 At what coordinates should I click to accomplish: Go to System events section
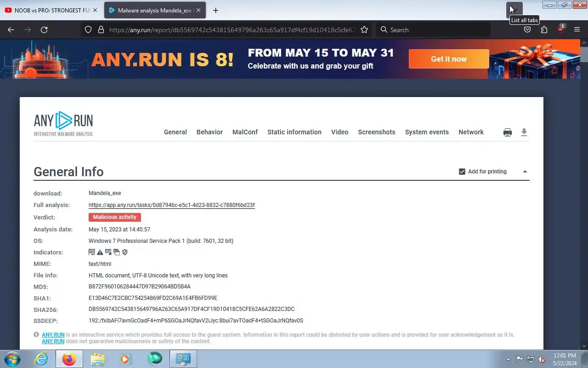coord(427,132)
